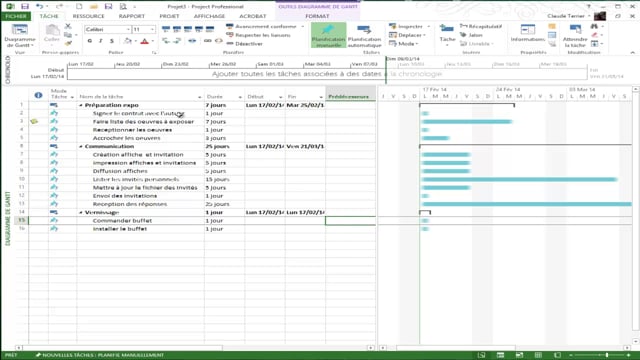The height and width of the screenshot is (360, 640).
Task: Click the Undo arrow icon
Action: [39, 6]
